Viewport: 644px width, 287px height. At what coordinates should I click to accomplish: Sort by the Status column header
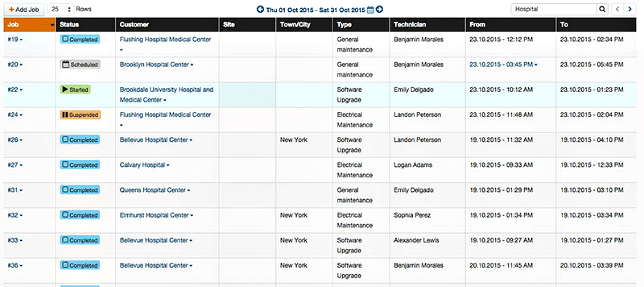[86, 25]
